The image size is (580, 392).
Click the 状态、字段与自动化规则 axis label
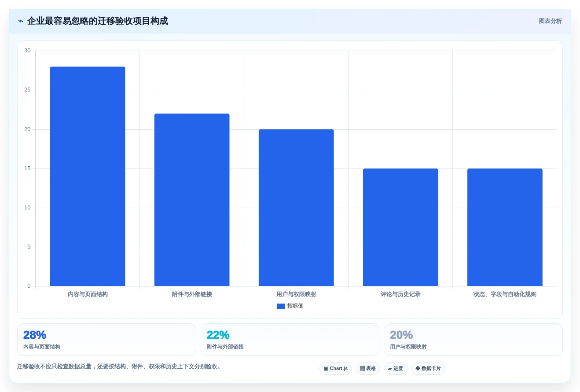pyautogui.click(x=505, y=294)
